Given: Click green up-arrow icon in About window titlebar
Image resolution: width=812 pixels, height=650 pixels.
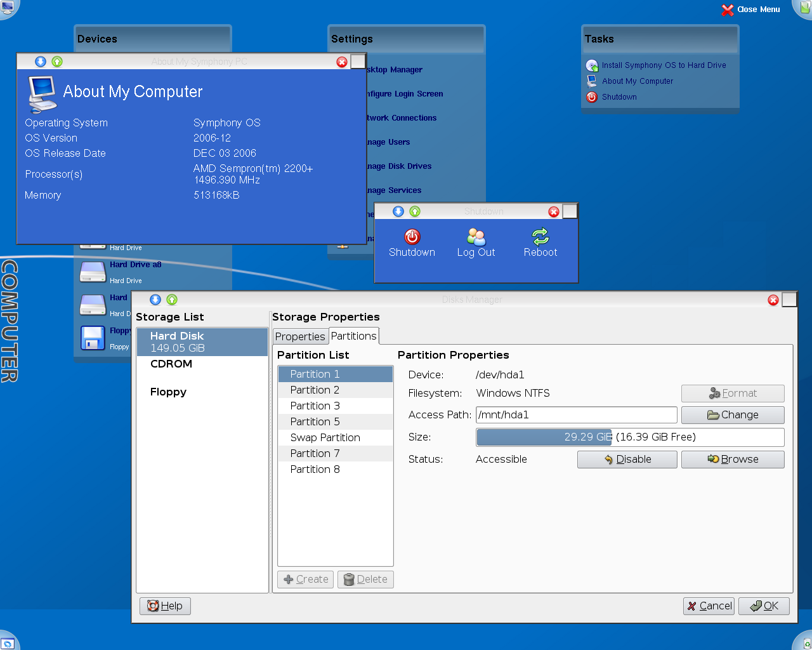Looking at the screenshot, I should tap(57, 62).
